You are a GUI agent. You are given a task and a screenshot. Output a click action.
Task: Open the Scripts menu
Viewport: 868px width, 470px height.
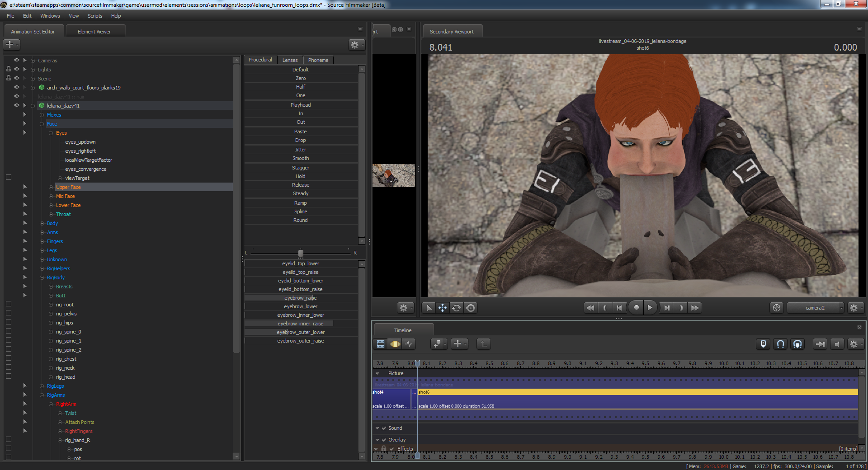(x=95, y=16)
